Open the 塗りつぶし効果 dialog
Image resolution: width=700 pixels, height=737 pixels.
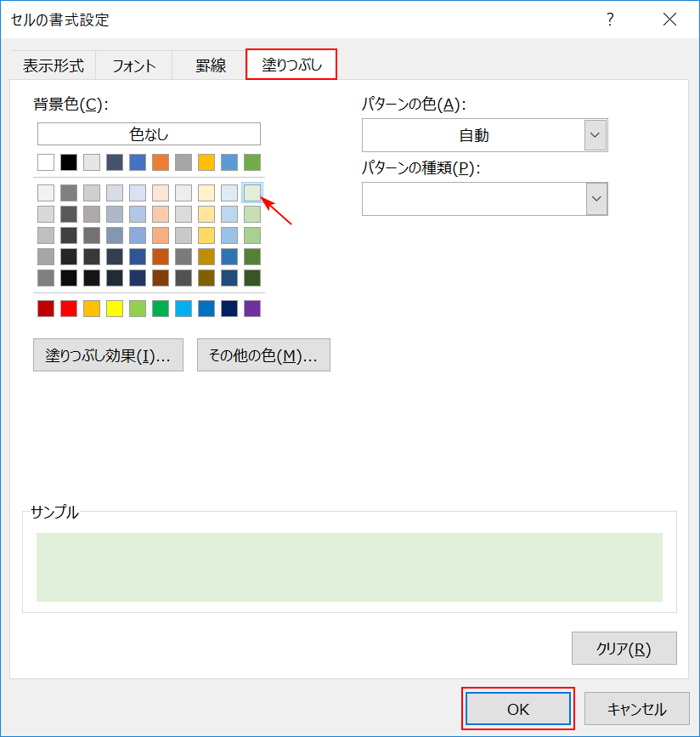pyautogui.click(x=108, y=354)
